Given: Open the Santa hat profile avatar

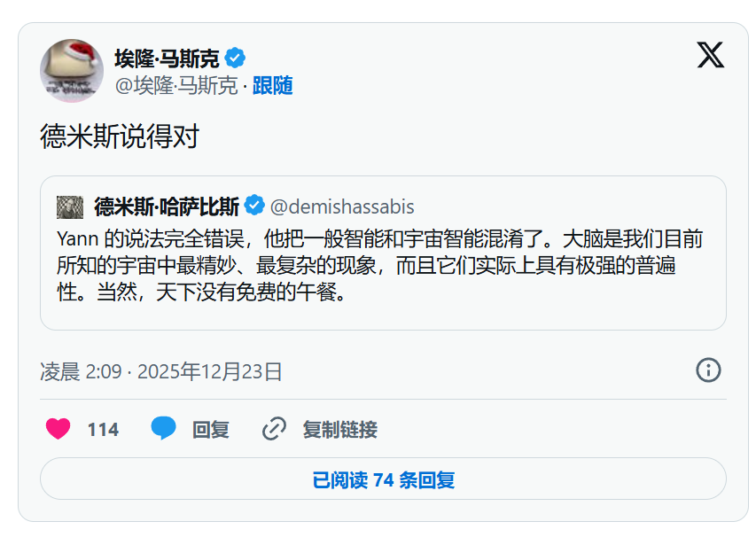Looking at the screenshot, I should tap(72, 71).
